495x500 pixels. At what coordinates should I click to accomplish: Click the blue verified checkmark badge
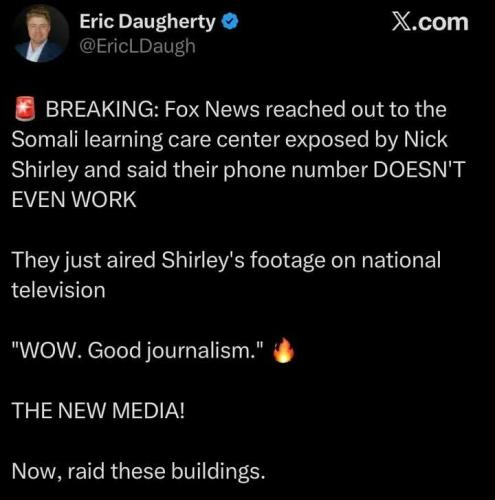(x=230, y=22)
